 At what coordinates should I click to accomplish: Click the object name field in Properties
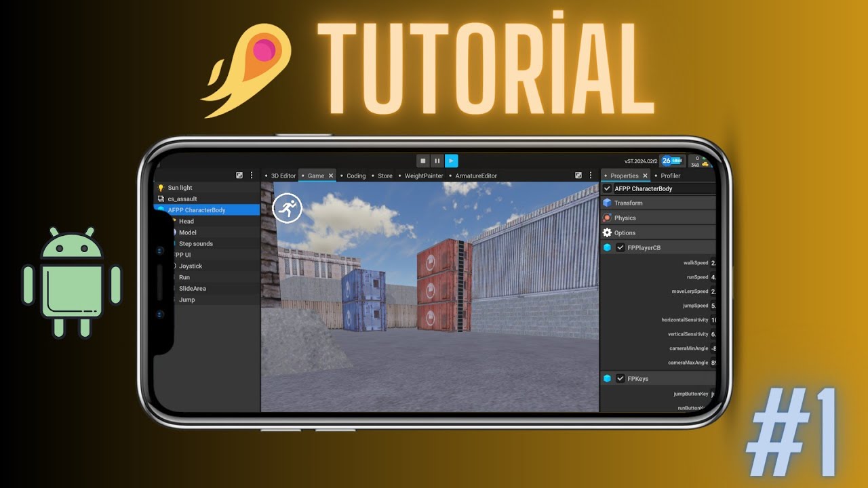[x=664, y=188]
